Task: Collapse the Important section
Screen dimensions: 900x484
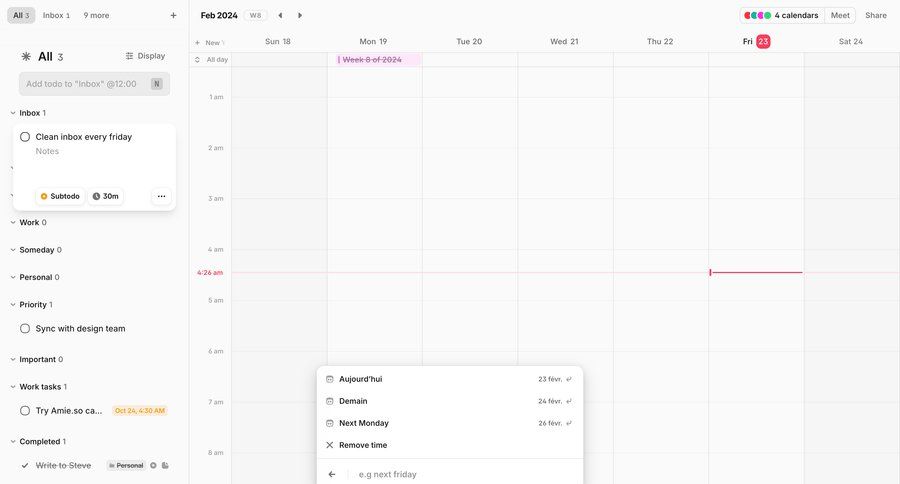Action: [13, 359]
